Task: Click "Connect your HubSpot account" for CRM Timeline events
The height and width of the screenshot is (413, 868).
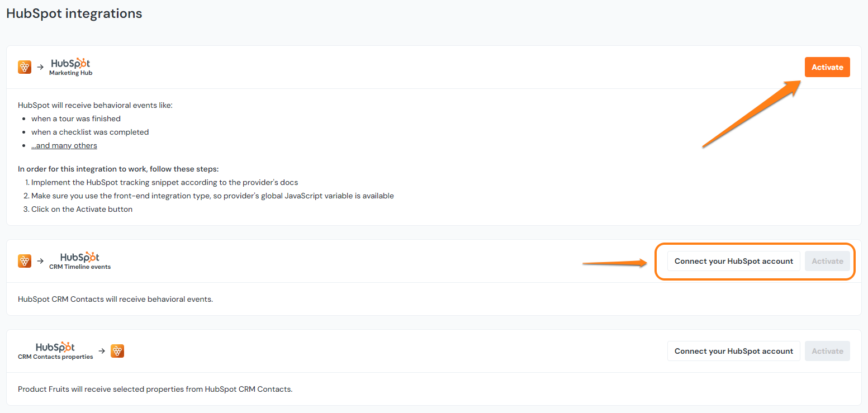Action: click(733, 260)
